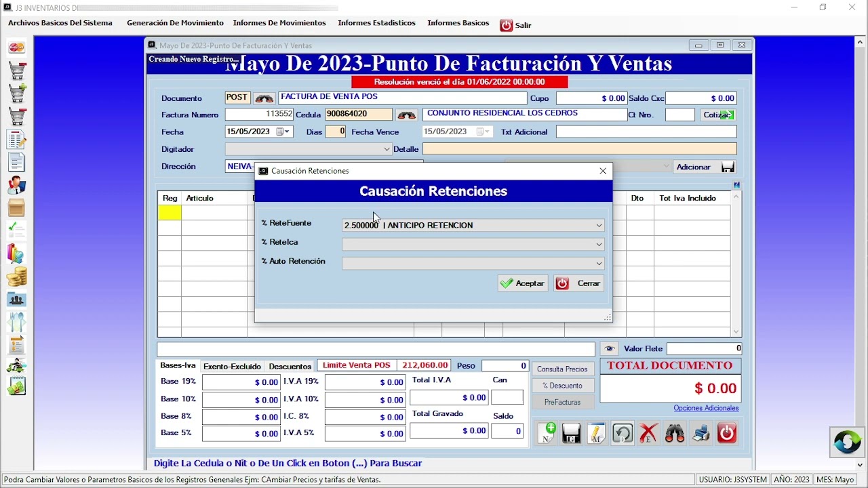Click binoculars button next to Cedula field

coord(407,115)
